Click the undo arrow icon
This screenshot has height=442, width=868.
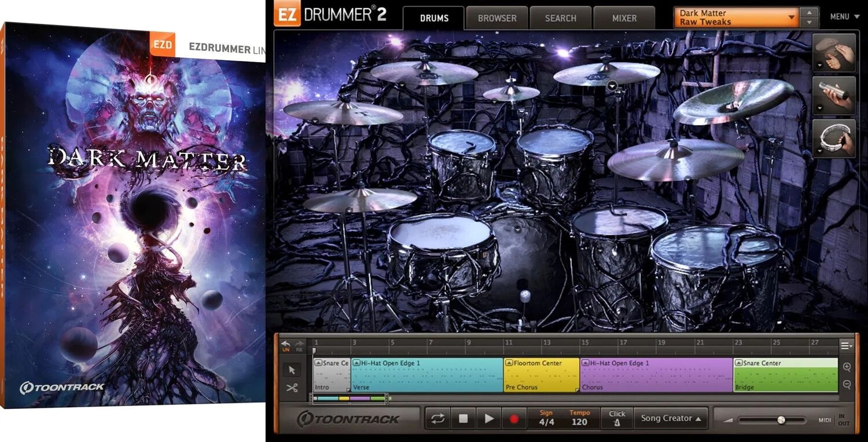tap(285, 346)
